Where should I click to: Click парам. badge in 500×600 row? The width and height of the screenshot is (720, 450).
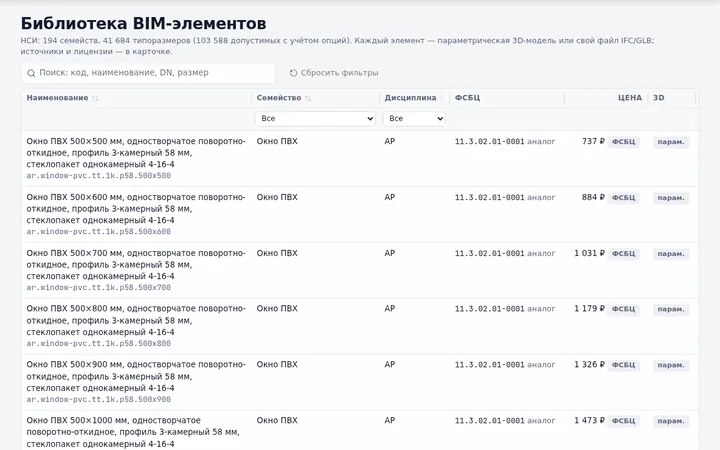click(671, 198)
